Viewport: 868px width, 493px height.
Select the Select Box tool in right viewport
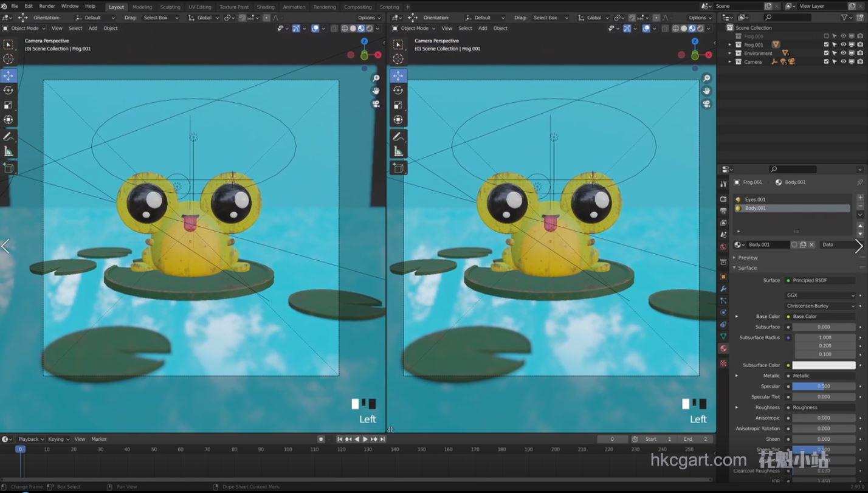398,44
